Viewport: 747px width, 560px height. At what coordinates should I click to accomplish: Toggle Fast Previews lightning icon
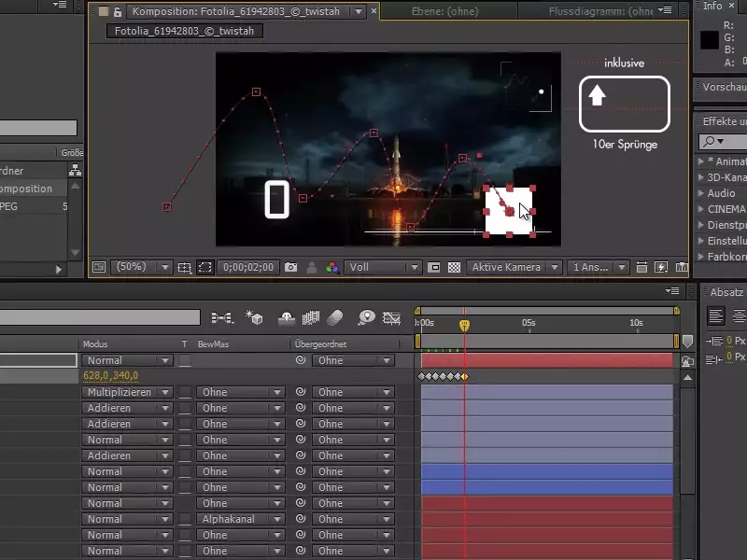pyautogui.click(x=661, y=267)
